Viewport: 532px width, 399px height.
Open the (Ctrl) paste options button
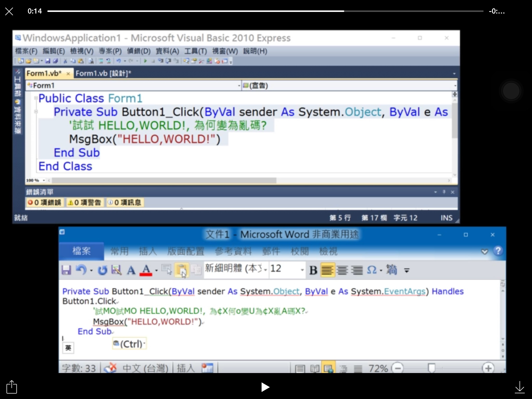point(129,344)
